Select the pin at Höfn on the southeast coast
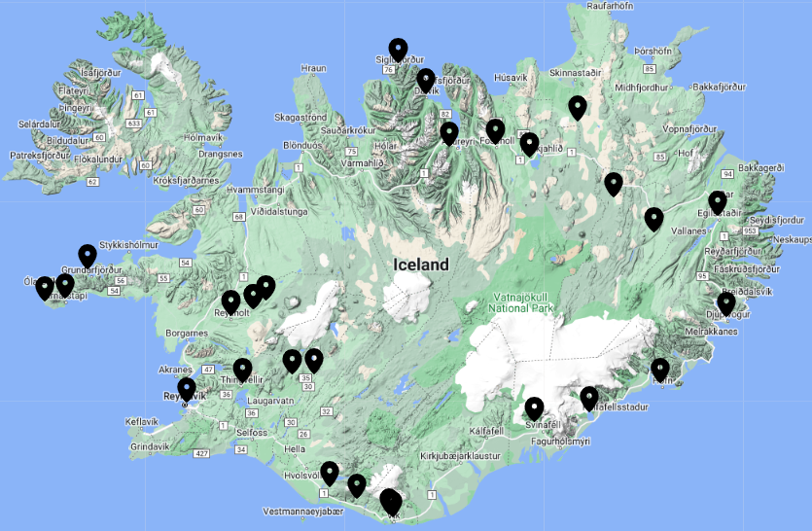Viewport: 812px width, 531px height. tap(660, 369)
